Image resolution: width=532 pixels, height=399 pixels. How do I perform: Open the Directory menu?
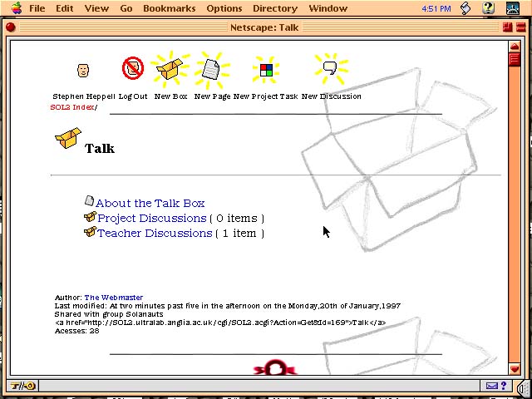275,8
